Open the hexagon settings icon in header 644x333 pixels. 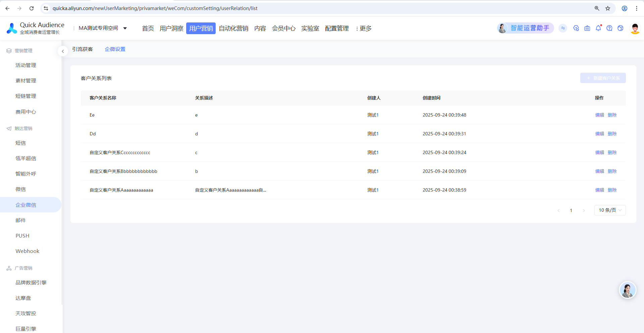[576, 28]
